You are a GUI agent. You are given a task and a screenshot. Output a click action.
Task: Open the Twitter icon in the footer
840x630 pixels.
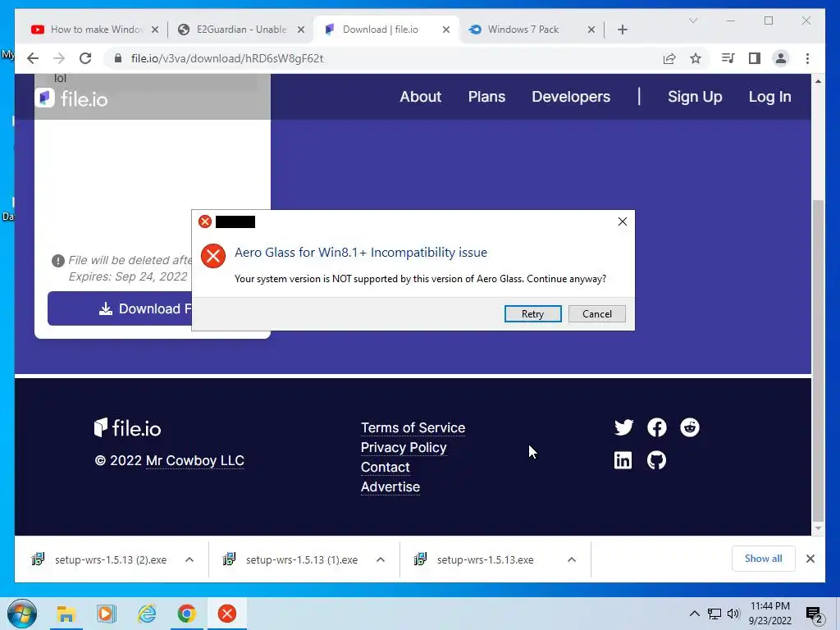coord(623,427)
